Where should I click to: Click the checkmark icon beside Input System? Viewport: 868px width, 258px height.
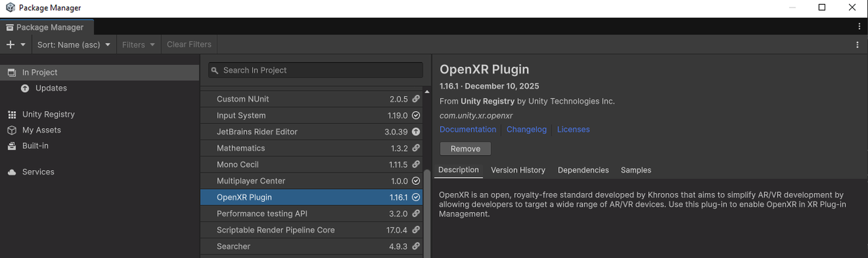[x=416, y=115]
